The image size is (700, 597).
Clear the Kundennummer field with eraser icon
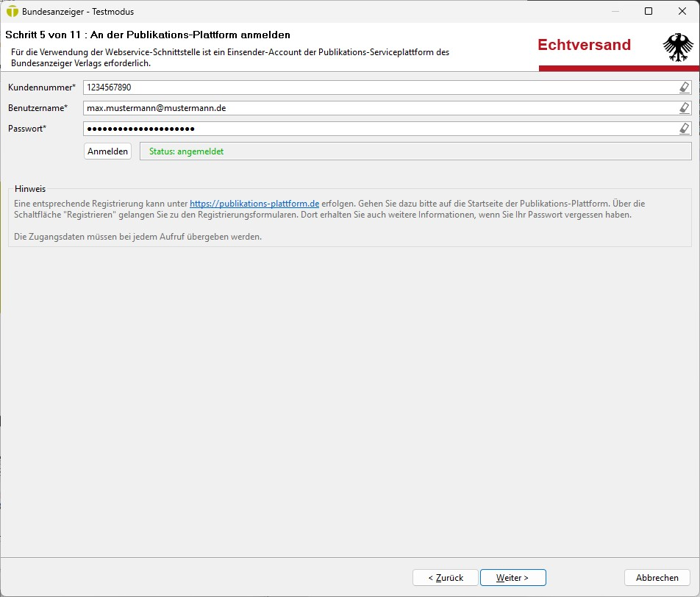pos(685,87)
